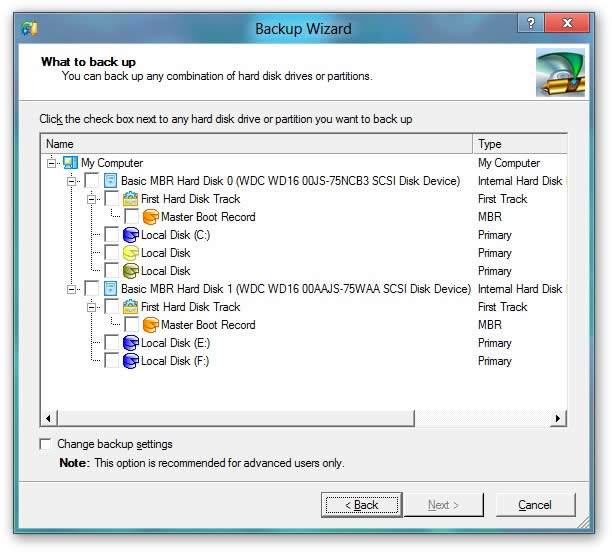Enable the Change backup settings checkbox
Screen dimensions: 612x553
45,444
